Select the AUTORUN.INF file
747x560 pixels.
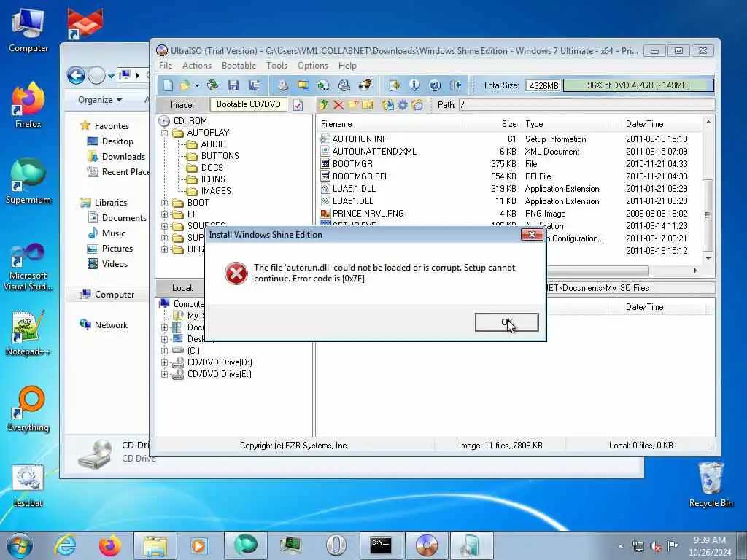[359, 139]
